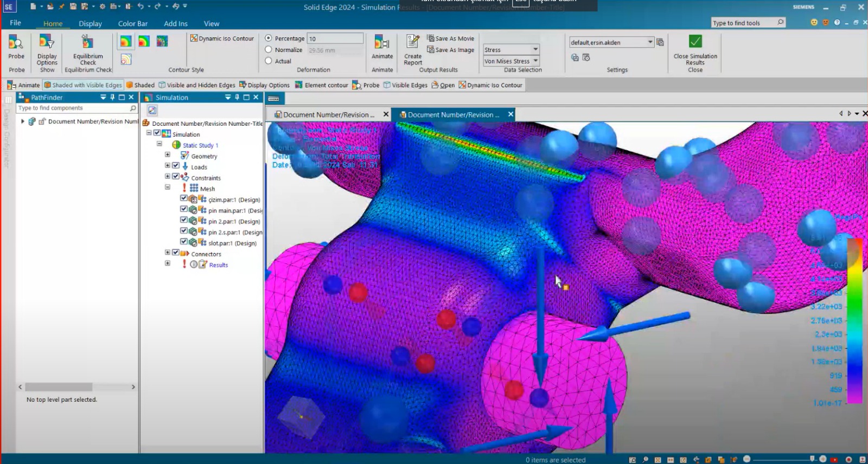Screen dimensions: 868x464
Task: Expand Document Number node in PathFinder tree
Action: 22,121
